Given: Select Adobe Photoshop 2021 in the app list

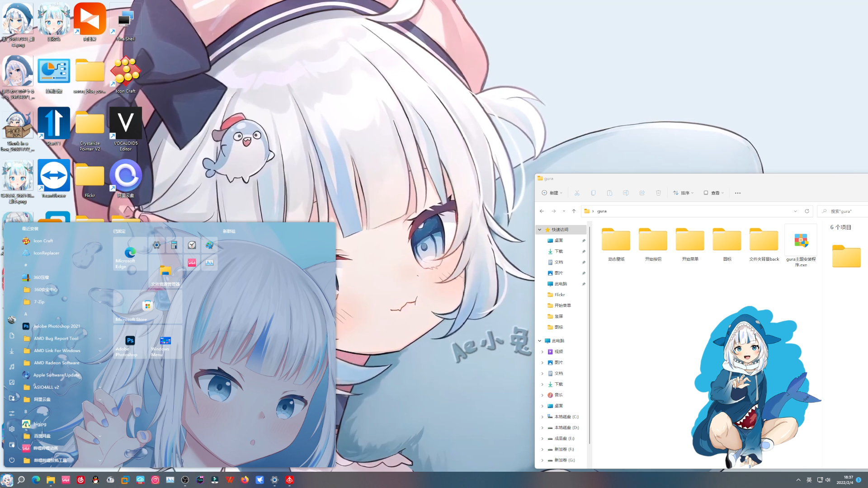Looking at the screenshot, I should (57, 326).
